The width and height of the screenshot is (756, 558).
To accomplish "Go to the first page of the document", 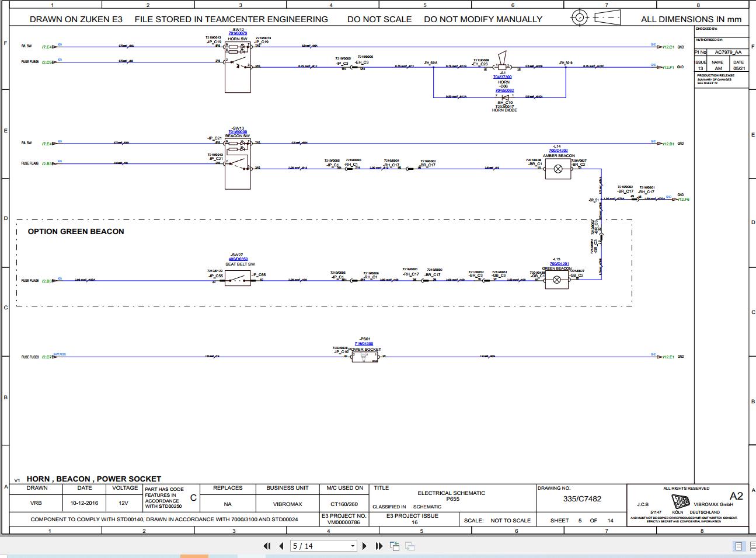I will click(267, 546).
